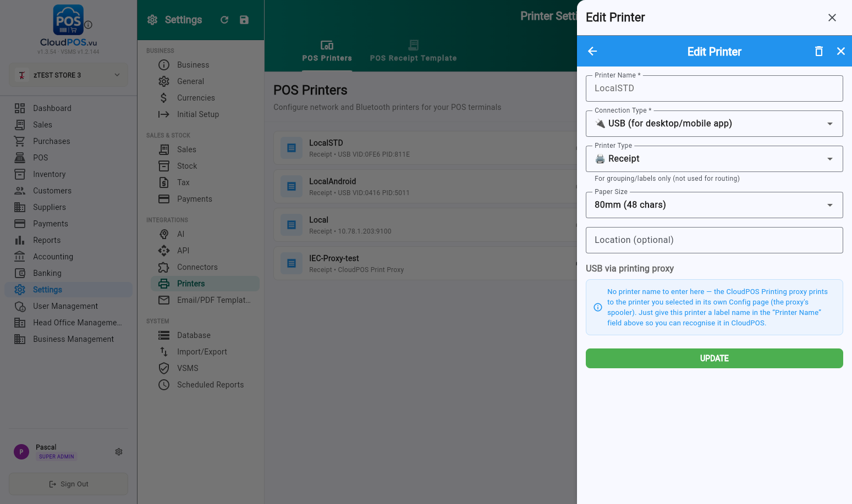Open Inventory from the main sidebar

point(68,174)
